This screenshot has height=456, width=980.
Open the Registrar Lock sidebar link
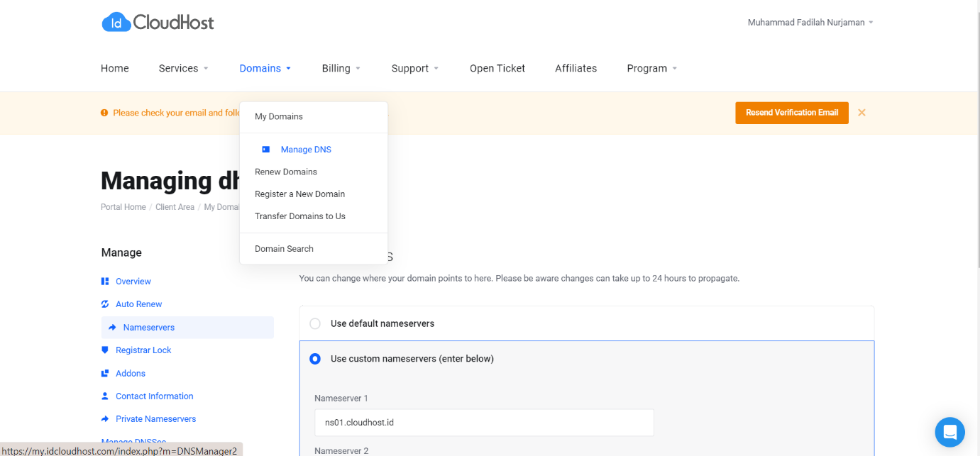pos(143,350)
